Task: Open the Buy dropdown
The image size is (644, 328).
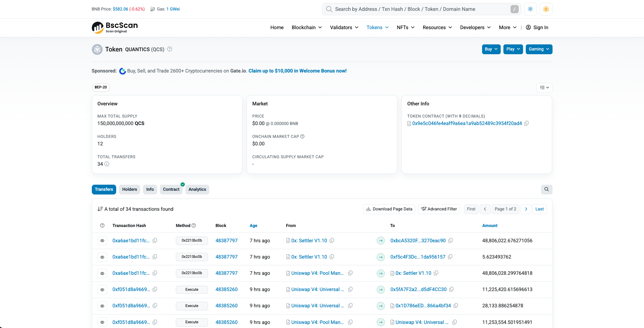Action: 491,49
